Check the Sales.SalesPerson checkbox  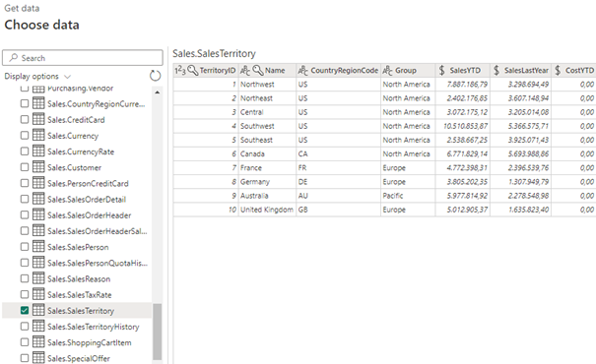(25, 247)
